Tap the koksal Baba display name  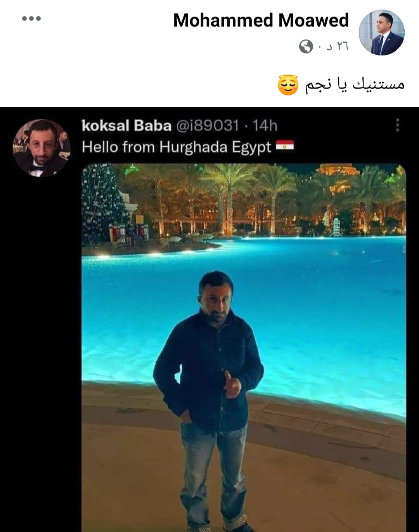point(126,126)
